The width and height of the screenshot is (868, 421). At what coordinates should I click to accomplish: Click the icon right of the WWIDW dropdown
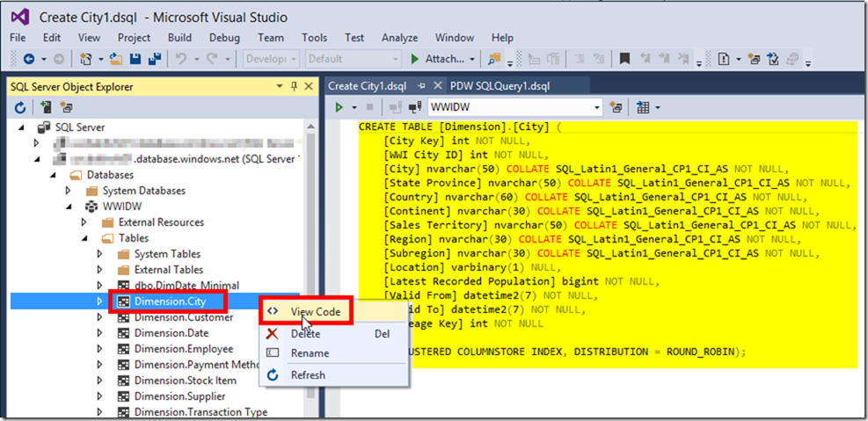click(x=616, y=107)
